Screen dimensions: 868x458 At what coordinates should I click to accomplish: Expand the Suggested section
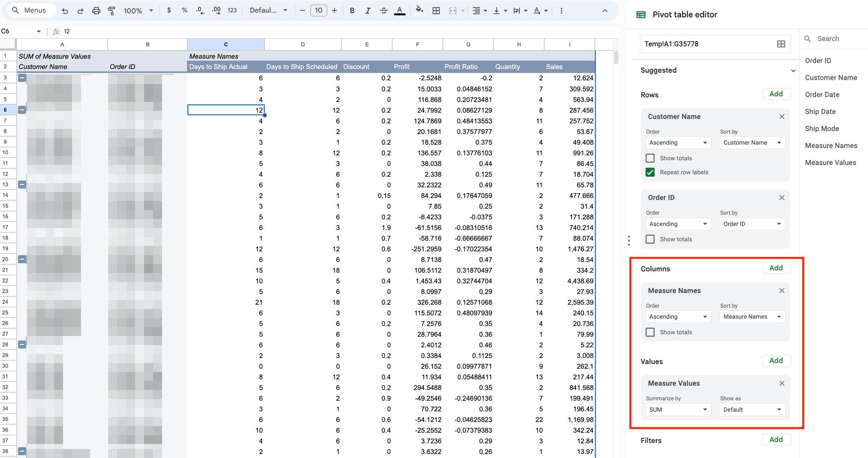pos(793,70)
